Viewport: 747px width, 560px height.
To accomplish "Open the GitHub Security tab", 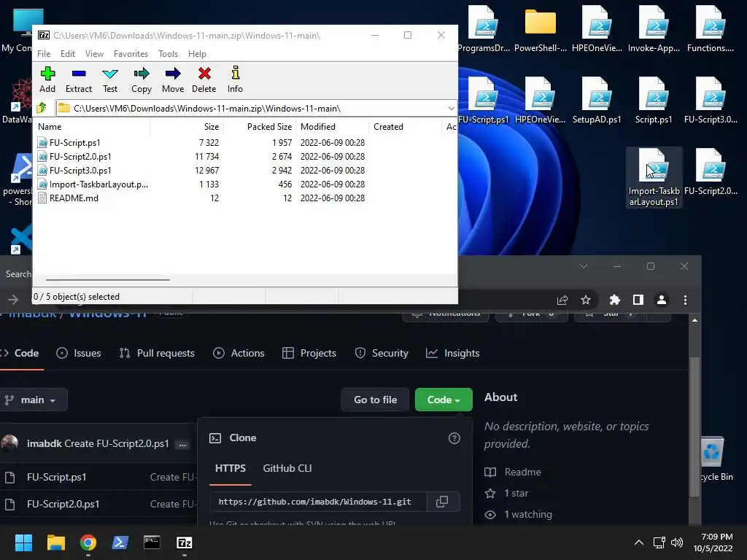I will [382, 354].
